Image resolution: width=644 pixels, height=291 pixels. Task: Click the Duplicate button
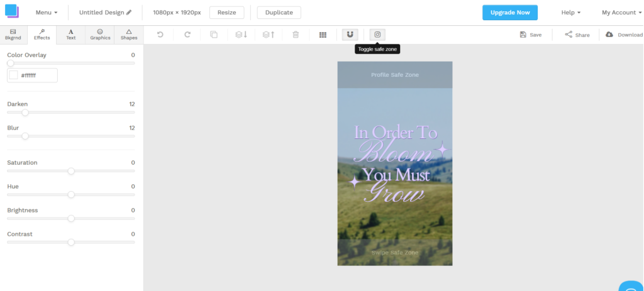tap(279, 13)
